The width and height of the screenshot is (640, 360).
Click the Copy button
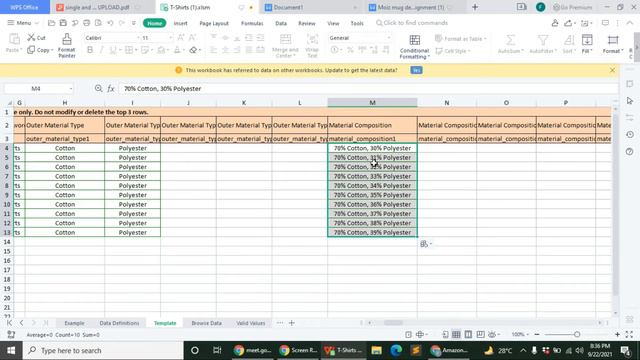(x=40, y=50)
